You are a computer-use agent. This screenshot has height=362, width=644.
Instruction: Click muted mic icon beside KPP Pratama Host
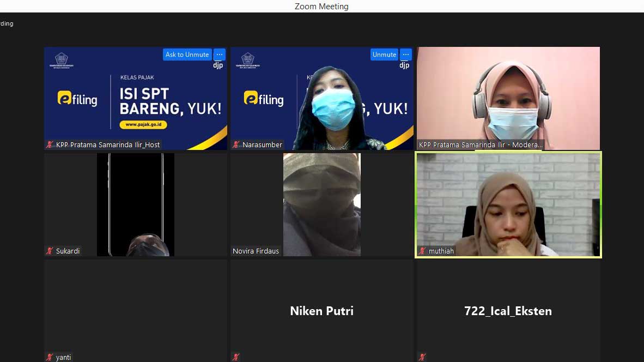click(50, 145)
